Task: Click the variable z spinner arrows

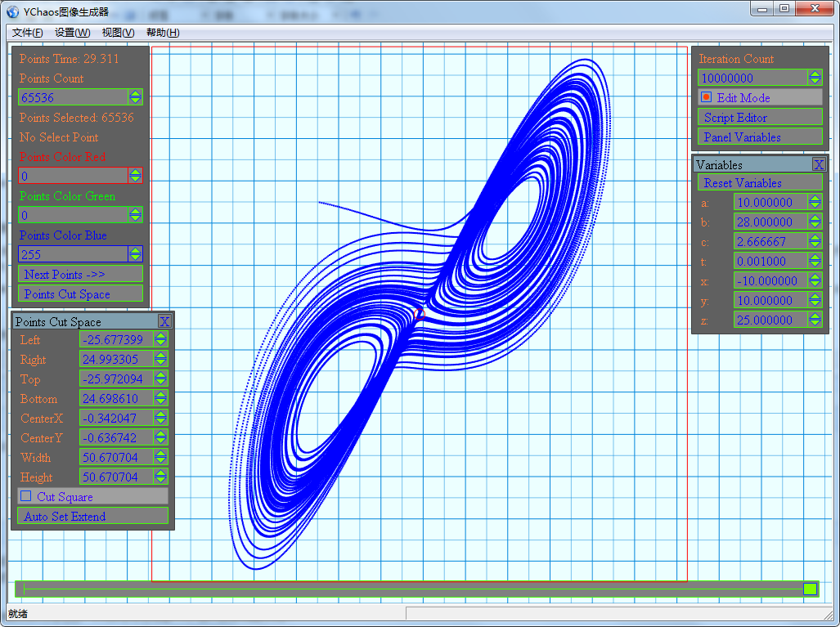Action: pos(815,320)
